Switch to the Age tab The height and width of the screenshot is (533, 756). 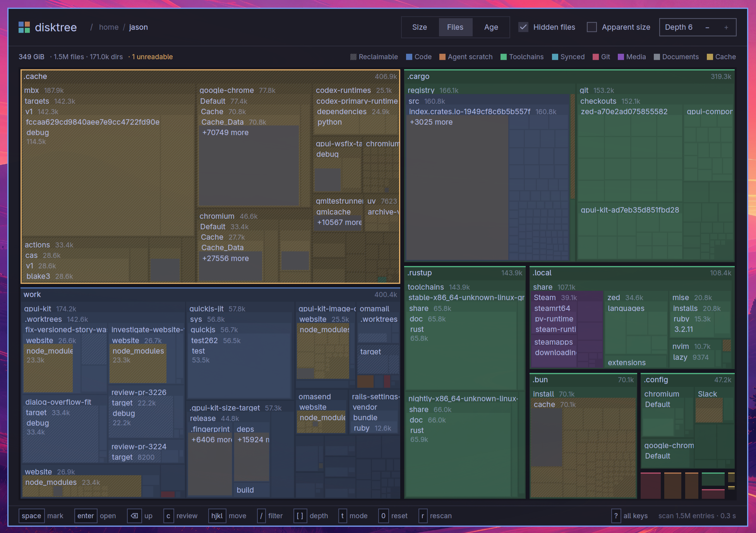(x=491, y=27)
